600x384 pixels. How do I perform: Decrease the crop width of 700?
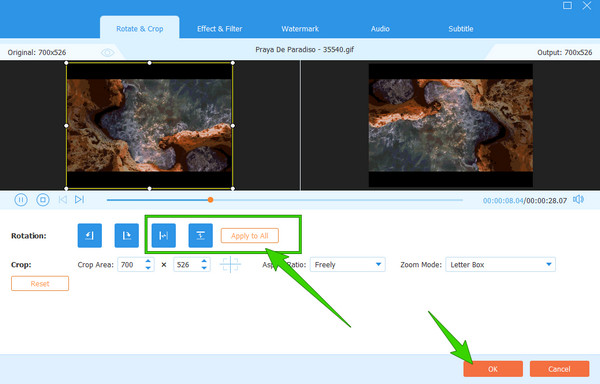pyautogui.click(x=148, y=268)
